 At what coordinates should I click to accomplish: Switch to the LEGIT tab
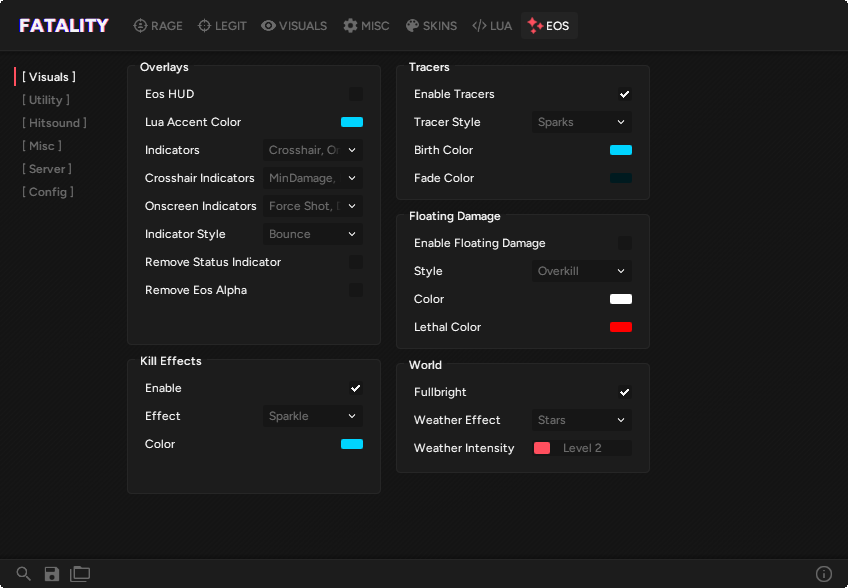pyautogui.click(x=222, y=25)
